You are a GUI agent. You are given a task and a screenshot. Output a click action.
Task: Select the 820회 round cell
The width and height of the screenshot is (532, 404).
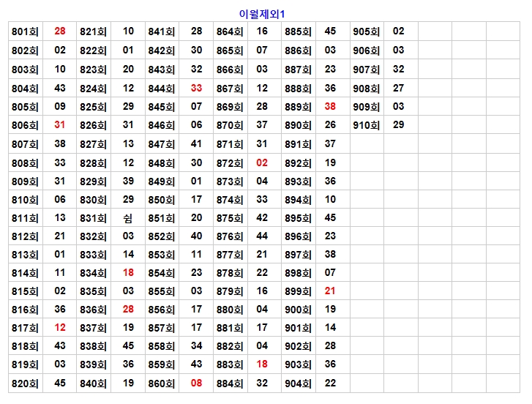(x=26, y=383)
